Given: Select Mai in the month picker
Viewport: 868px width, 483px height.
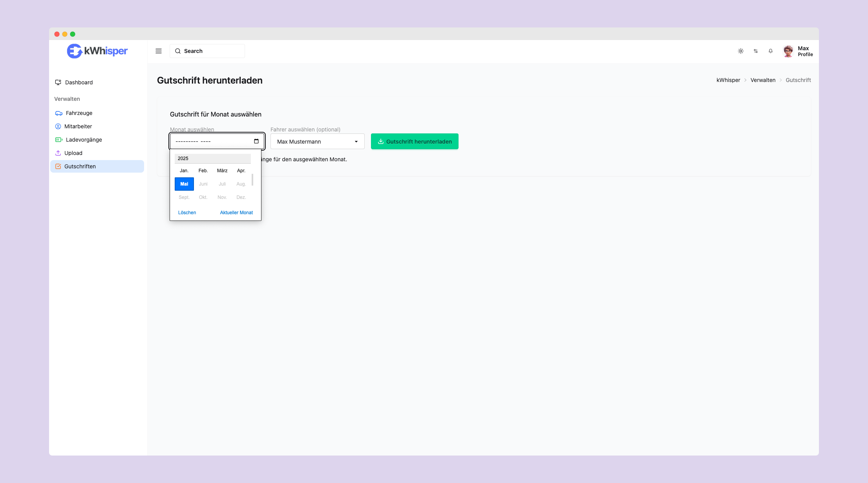Looking at the screenshot, I should tap(184, 184).
